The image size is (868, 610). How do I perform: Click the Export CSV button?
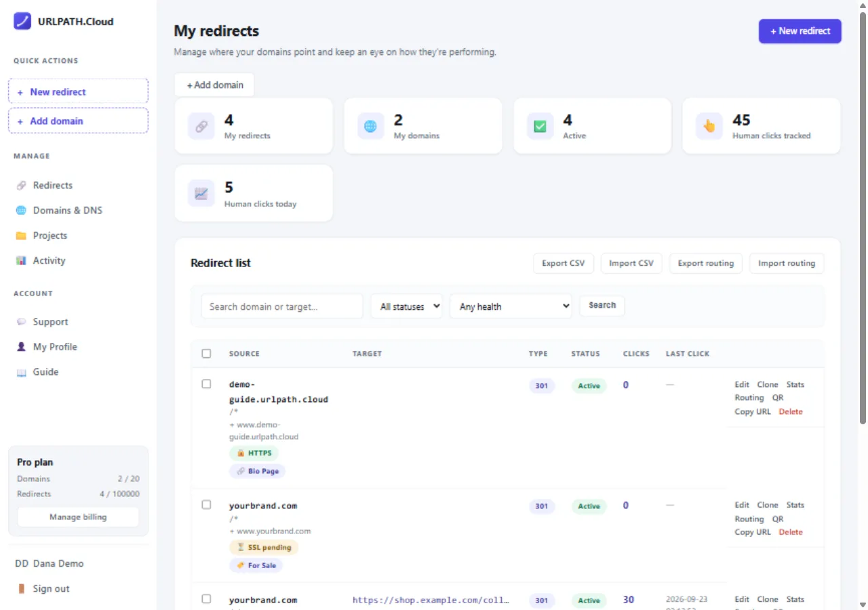coord(564,263)
